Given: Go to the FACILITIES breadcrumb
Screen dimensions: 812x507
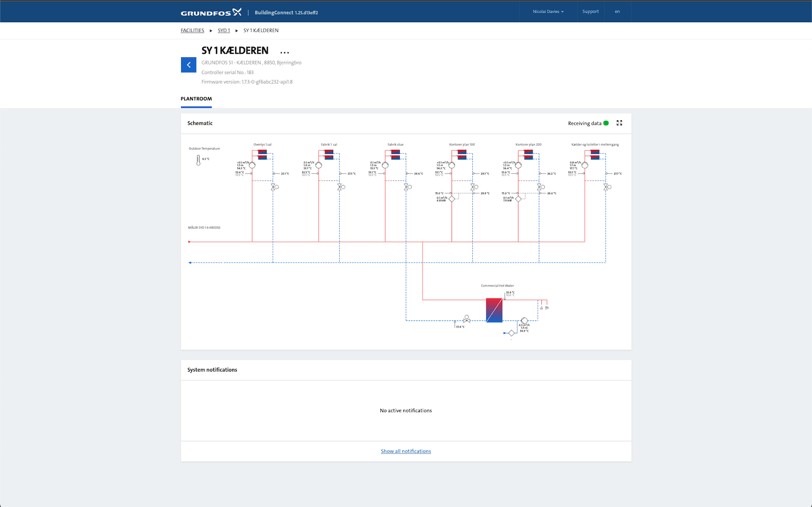Looking at the screenshot, I should [192, 30].
